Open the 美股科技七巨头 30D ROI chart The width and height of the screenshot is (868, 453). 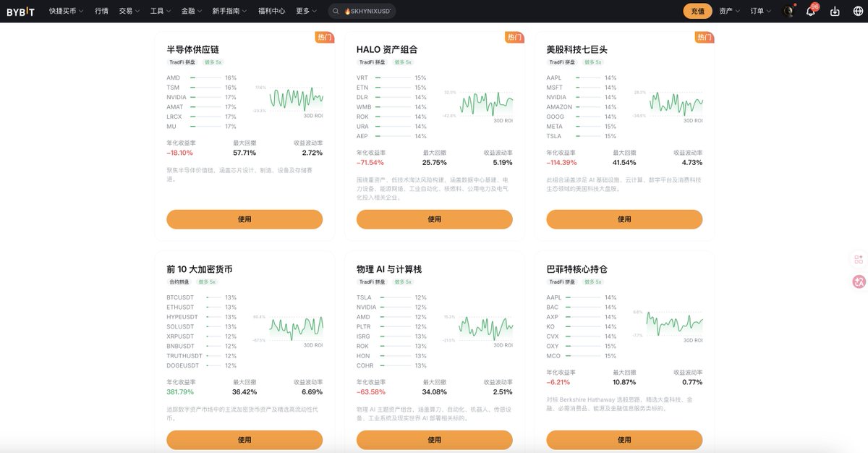coord(676,104)
